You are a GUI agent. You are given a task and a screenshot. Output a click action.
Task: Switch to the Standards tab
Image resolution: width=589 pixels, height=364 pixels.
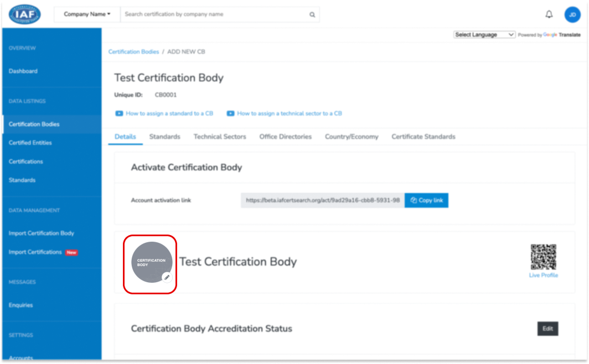(x=164, y=137)
